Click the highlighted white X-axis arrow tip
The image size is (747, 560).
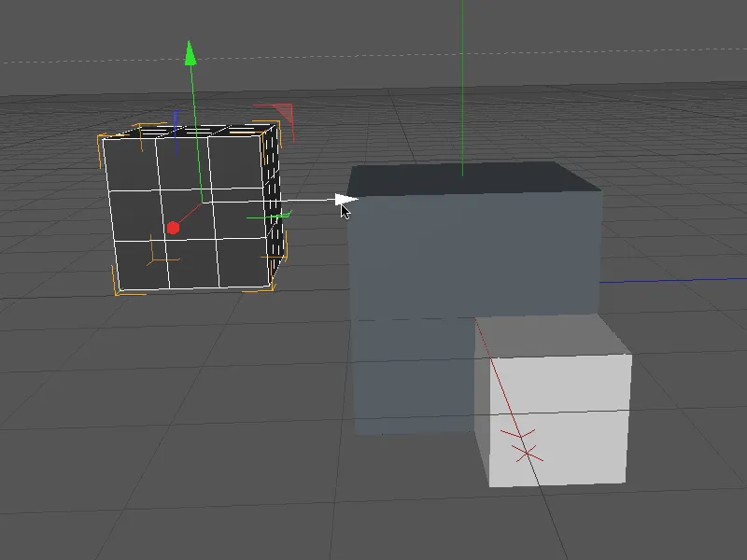point(345,200)
